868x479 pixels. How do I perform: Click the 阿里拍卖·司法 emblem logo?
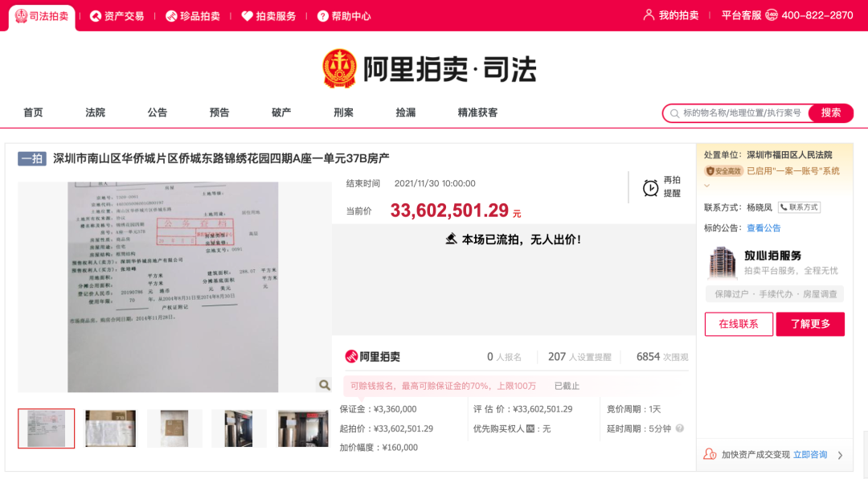tap(339, 68)
